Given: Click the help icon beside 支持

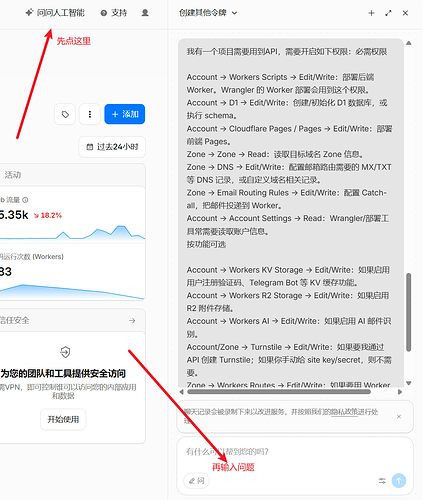Looking at the screenshot, I should point(104,13).
